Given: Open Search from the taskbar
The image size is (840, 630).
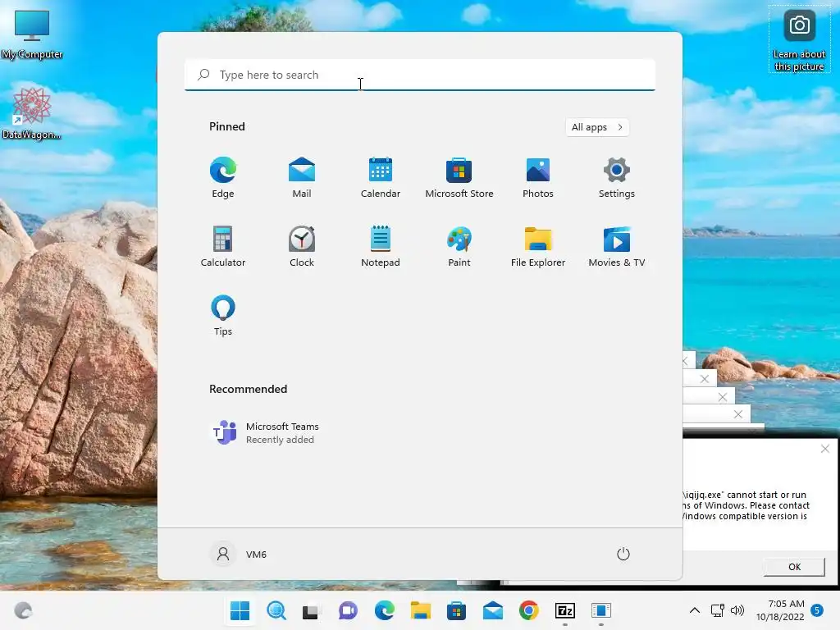Looking at the screenshot, I should (x=276, y=610).
